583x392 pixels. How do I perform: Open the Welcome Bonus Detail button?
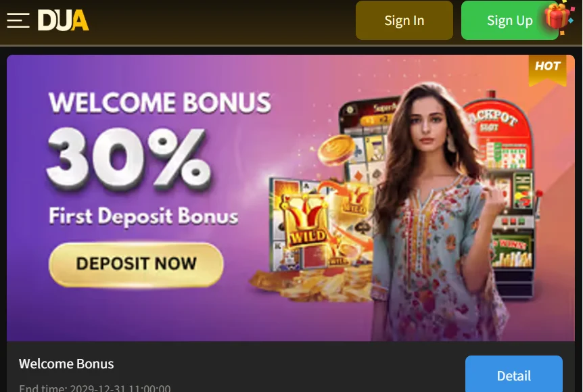tap(514, 374)
